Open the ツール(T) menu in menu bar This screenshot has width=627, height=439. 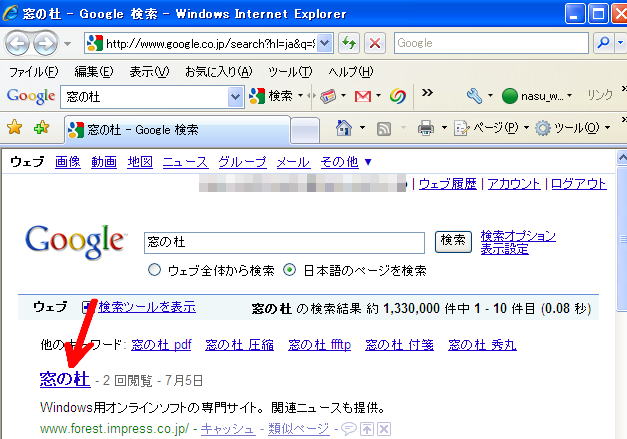(x=290, y=72)
